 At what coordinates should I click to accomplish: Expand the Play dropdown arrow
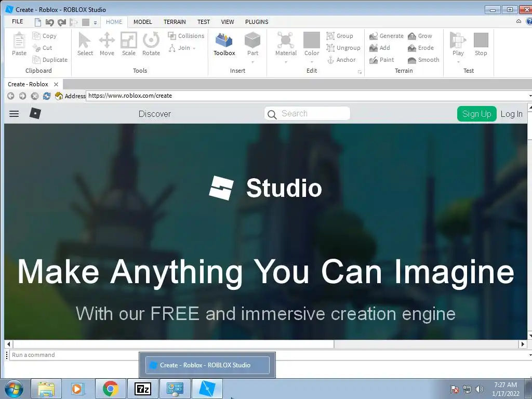tap(458, 62)
